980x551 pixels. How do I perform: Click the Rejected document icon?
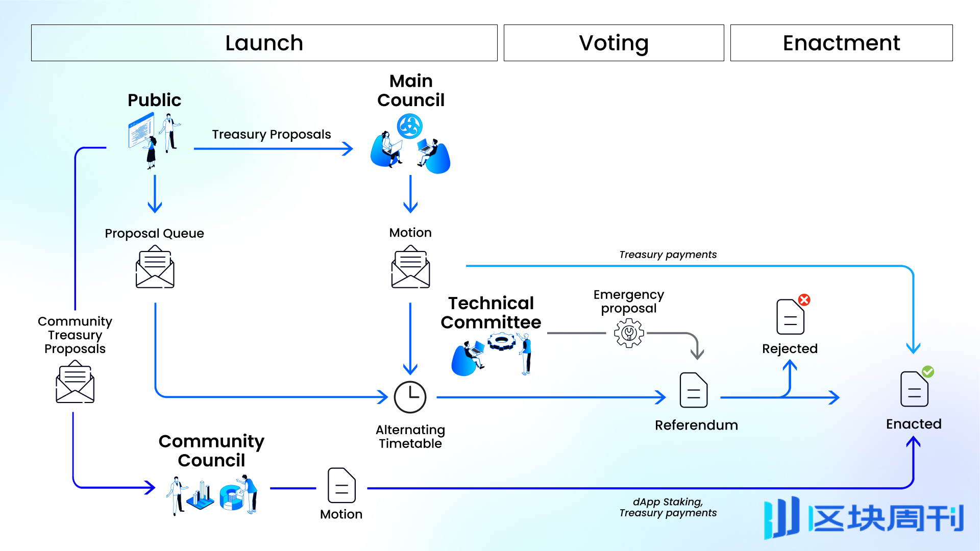[789, 317]
